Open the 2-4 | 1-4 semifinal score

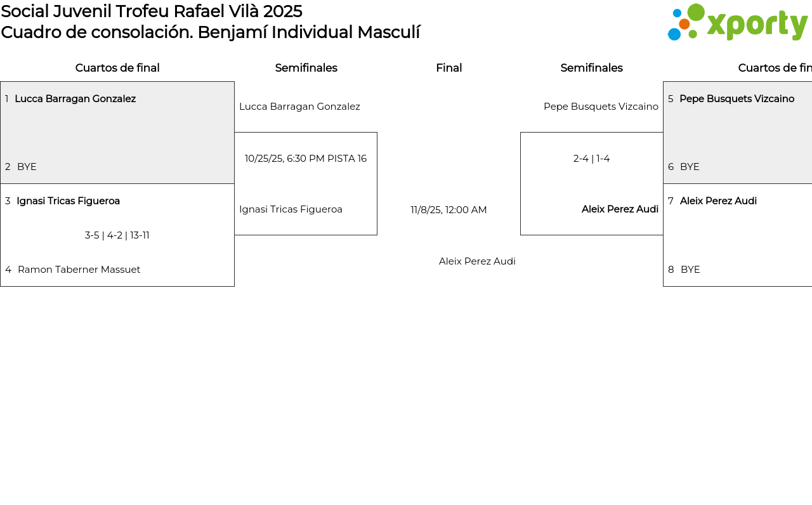pos(591,159)
